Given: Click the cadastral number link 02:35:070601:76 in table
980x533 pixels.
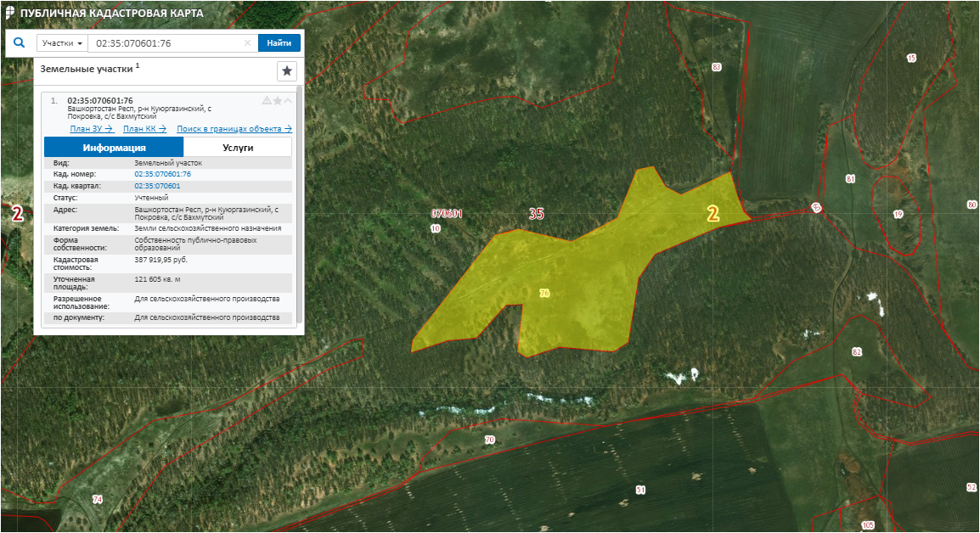Looking at the screenshot, I should (163, 174).
